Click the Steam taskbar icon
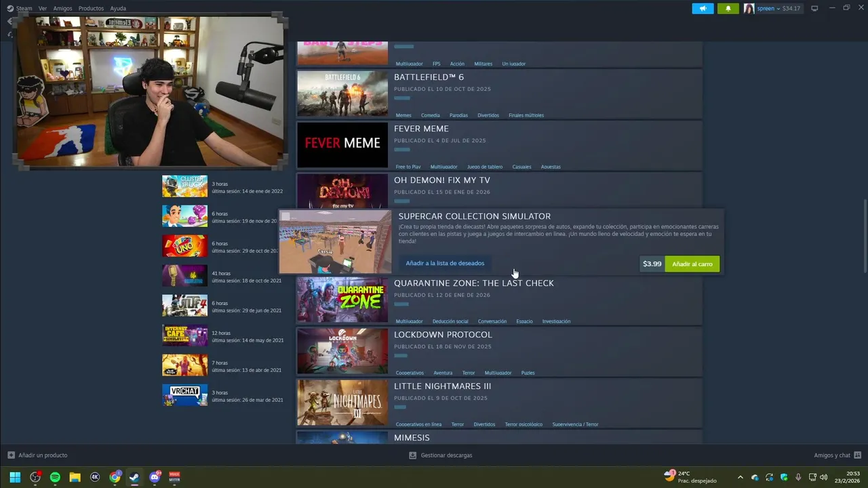The height and width of the screenshot is (488, 868). [134, 477]
